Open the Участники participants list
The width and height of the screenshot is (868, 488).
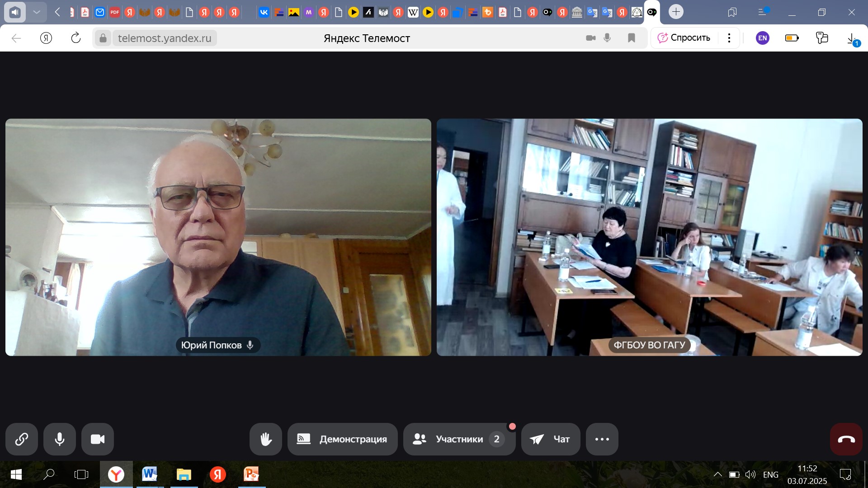click(x=459, y=439)
